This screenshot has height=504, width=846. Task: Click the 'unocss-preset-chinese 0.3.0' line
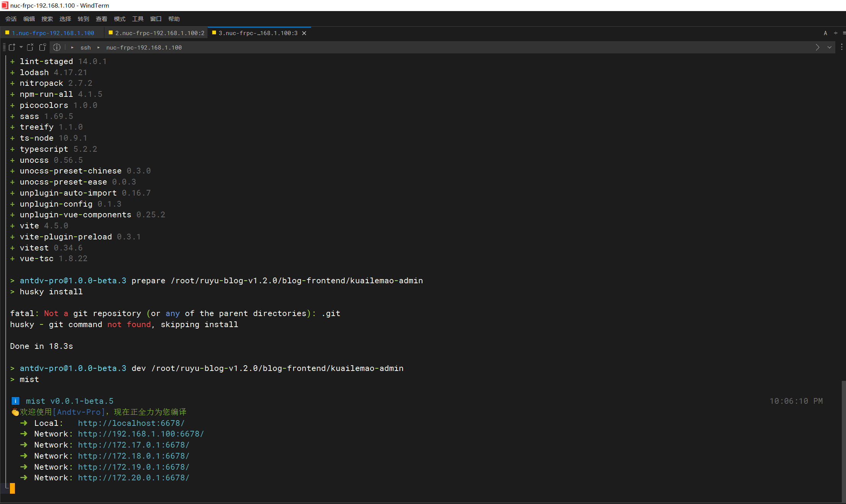click(x=81, y=171)
